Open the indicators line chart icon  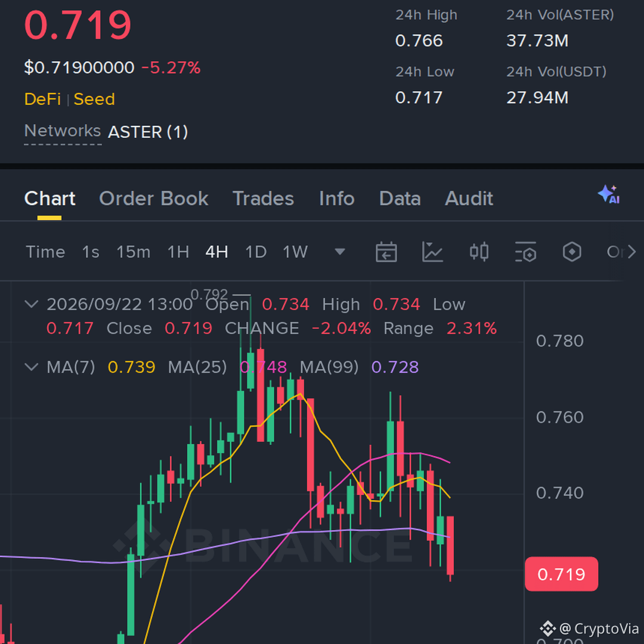click(x=432, y=252)
